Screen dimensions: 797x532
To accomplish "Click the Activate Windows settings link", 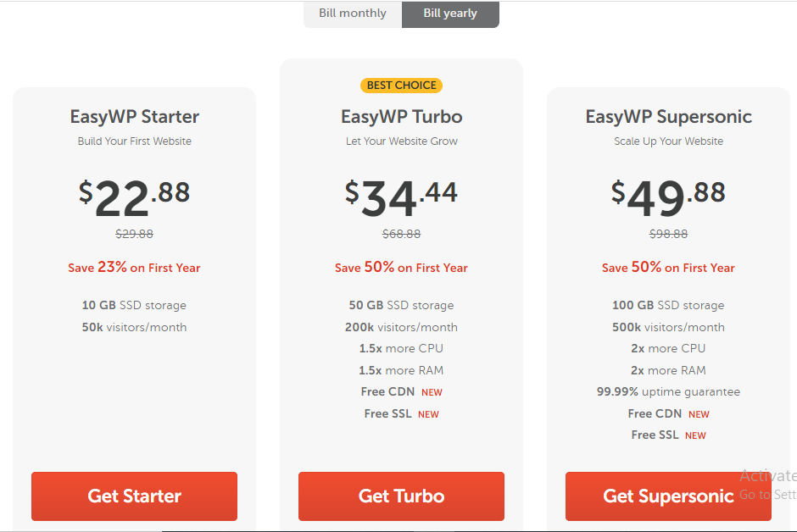I will [767, 493].
